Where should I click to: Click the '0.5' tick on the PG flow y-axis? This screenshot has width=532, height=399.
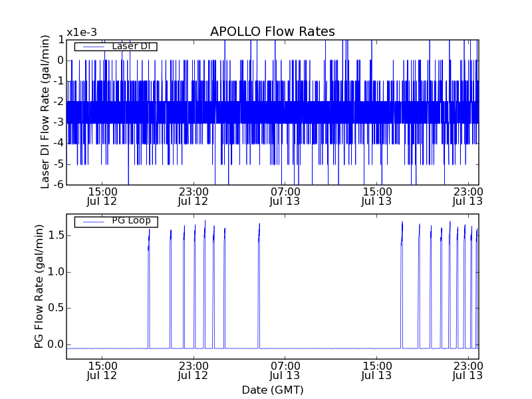pos(56,308)
